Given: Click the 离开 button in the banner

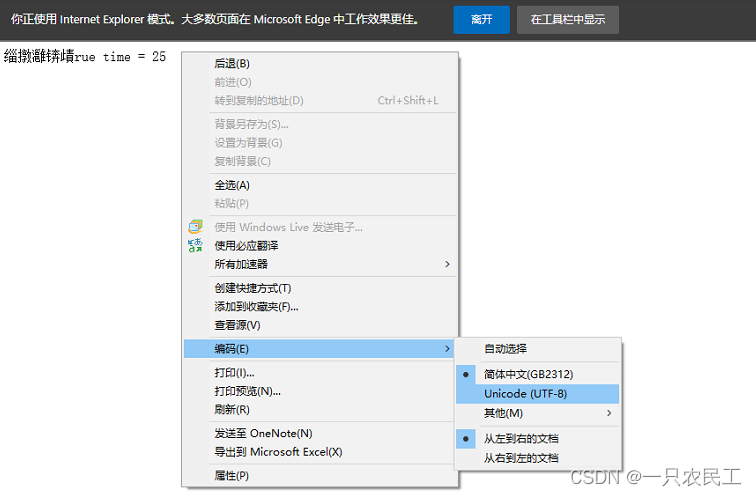Looking at the screenshot, I should (481, 20).
